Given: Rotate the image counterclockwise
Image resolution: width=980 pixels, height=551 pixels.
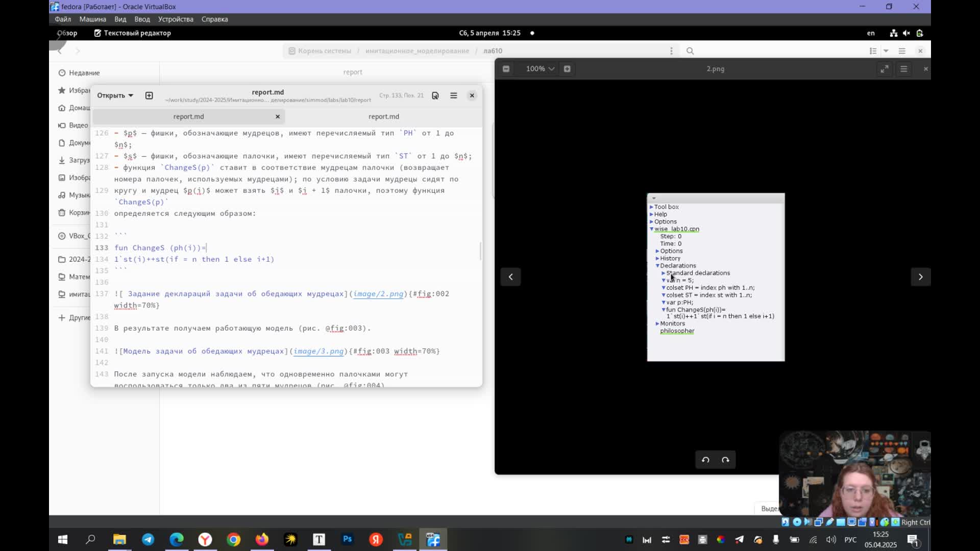Looking at the screenshot, I should pyautogui.click(x=705, y=460).
